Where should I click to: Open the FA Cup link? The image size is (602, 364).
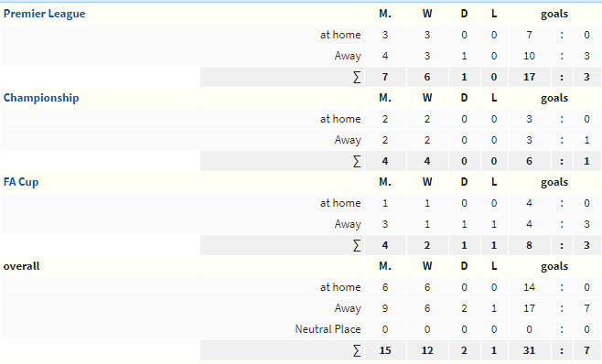click(21, 182)
